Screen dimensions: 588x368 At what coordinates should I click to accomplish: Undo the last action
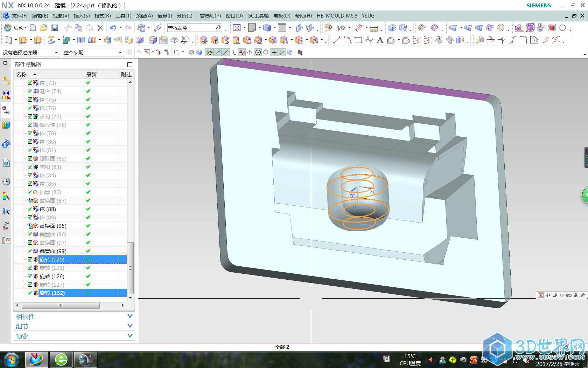pos(113,28)
